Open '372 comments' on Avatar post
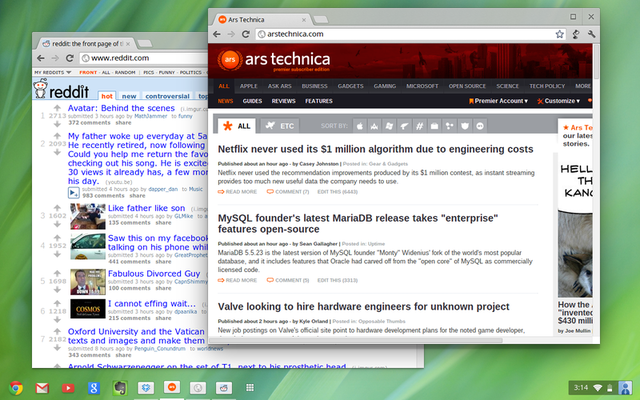This screenshot has height=400, width=640. pos(89,122)
